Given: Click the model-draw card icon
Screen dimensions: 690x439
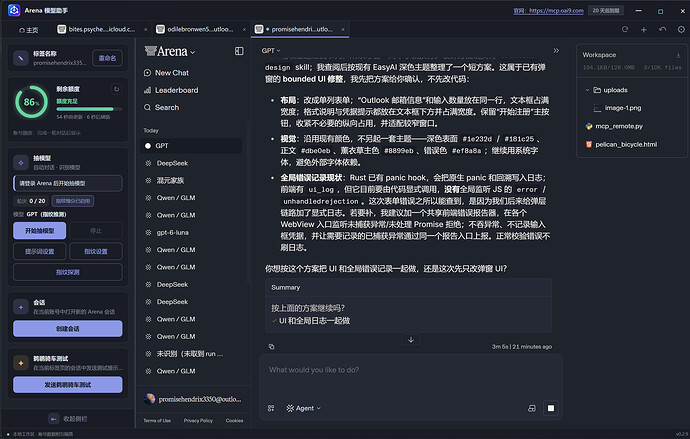Looking at the screenshot, I should click(x=21, y=162).
